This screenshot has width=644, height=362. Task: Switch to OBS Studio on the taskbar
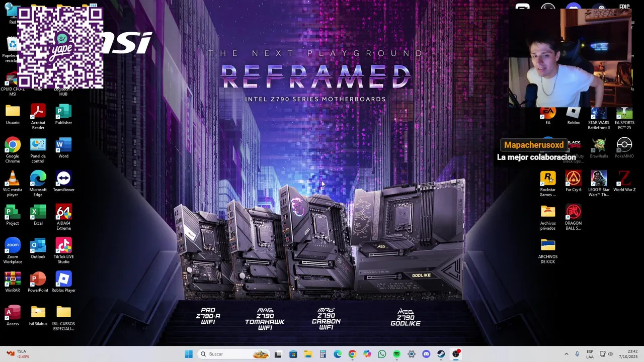[456, 354]
